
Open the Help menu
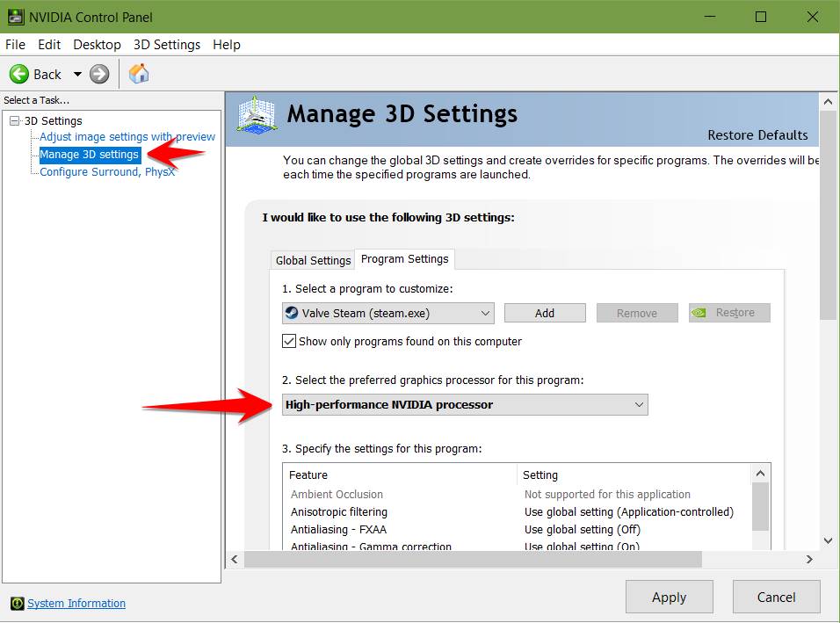tap(227, 45)
